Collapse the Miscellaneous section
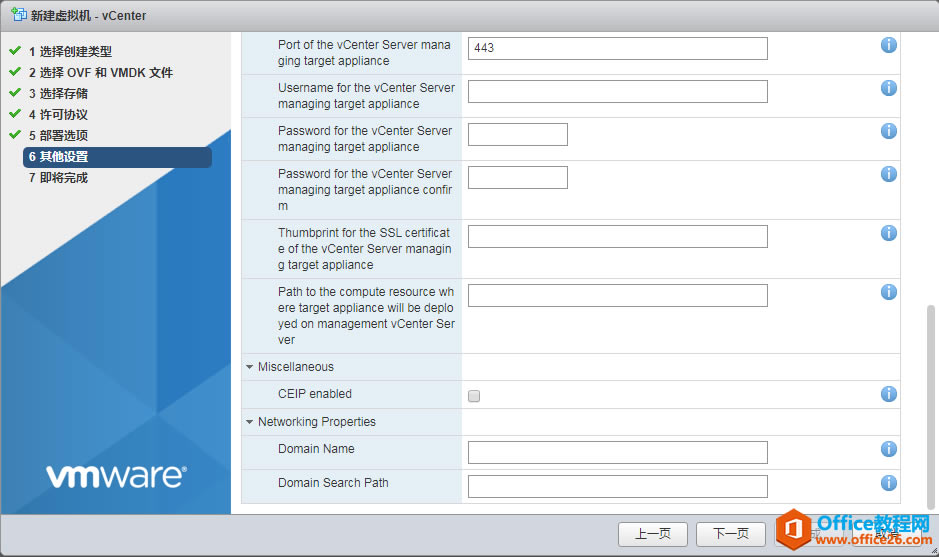This screenshot has height=557, width=939. 250,367
